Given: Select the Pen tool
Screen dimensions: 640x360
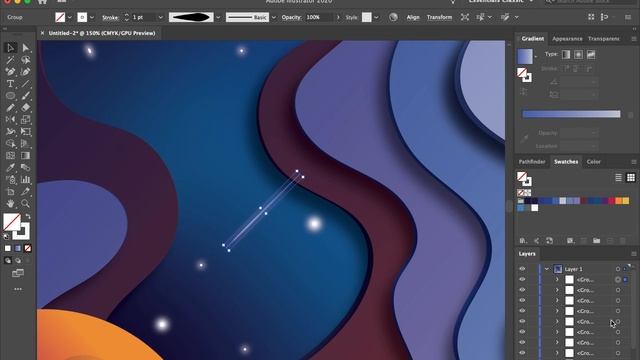Looking at the screenshot, I should [x=10, y=72].
